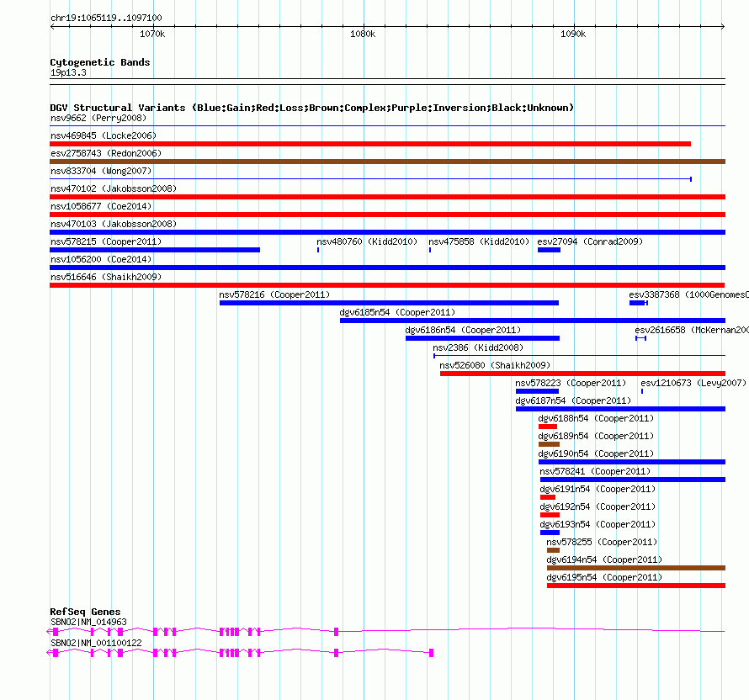Open esv2616658 (McKernan) variant label

pyautogui.click(x=692, y=330)
